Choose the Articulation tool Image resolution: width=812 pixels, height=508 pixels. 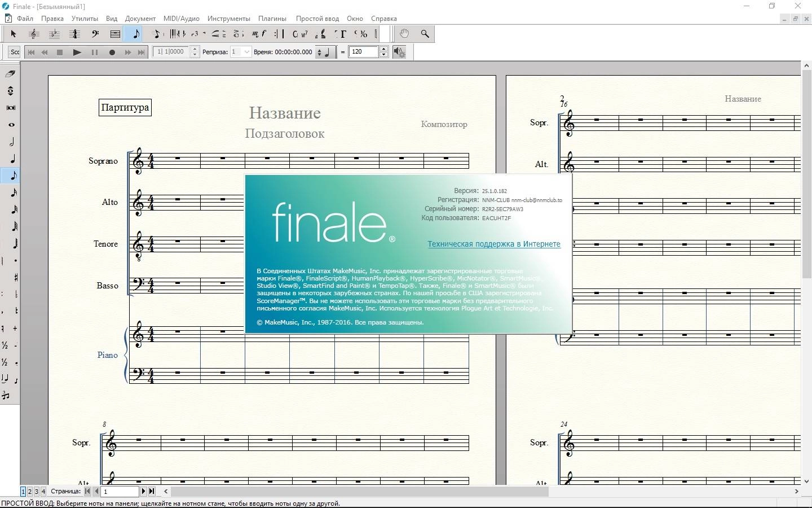click(238, 34)
